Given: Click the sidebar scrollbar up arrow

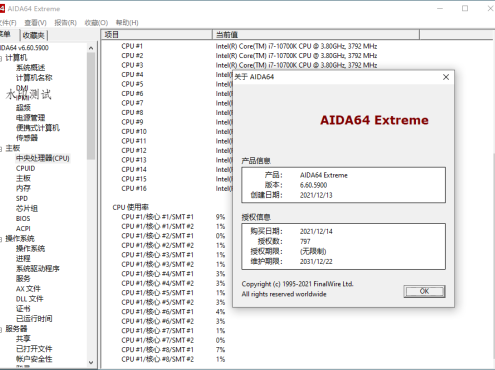Looking at the screenshot, I should pos(91,48).
